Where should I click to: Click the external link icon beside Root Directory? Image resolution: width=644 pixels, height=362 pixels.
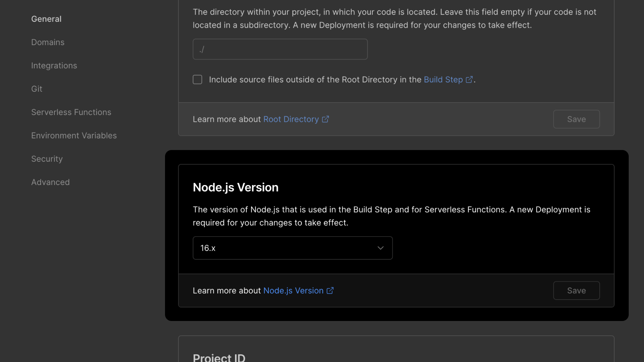pos(325,119)
